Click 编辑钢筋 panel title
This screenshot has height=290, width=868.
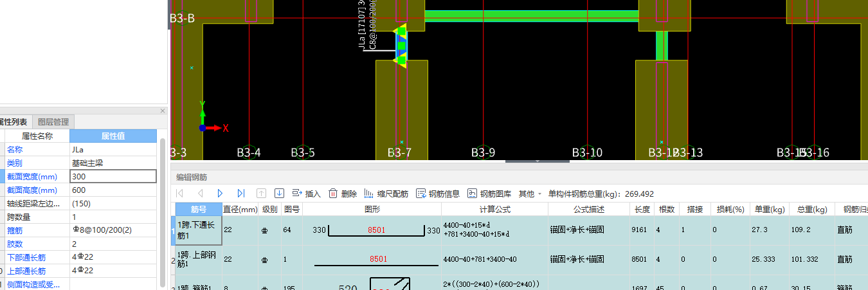tap(192, 177)
